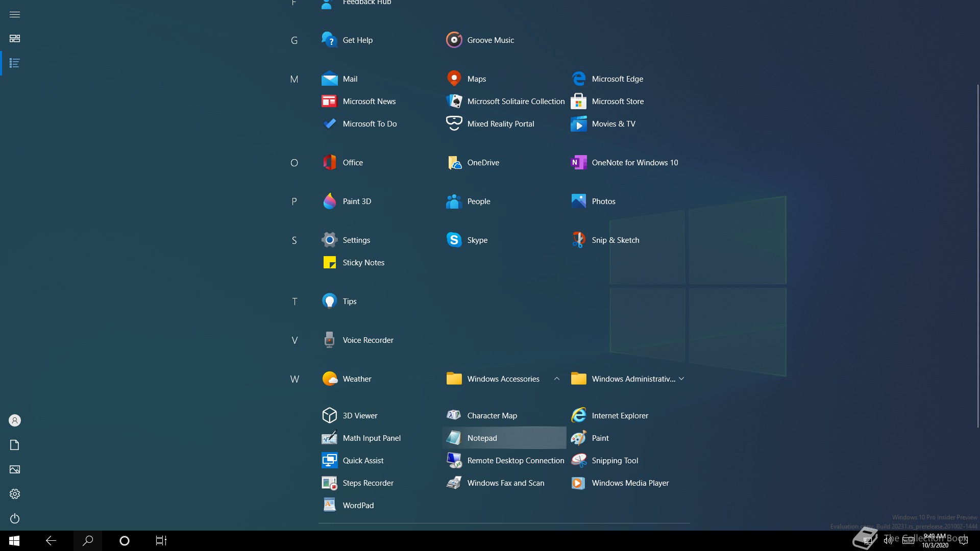Launch Windows Media Player icon
Image resolution: width=980 pixels, height=551 pixels.
[578, 483]
